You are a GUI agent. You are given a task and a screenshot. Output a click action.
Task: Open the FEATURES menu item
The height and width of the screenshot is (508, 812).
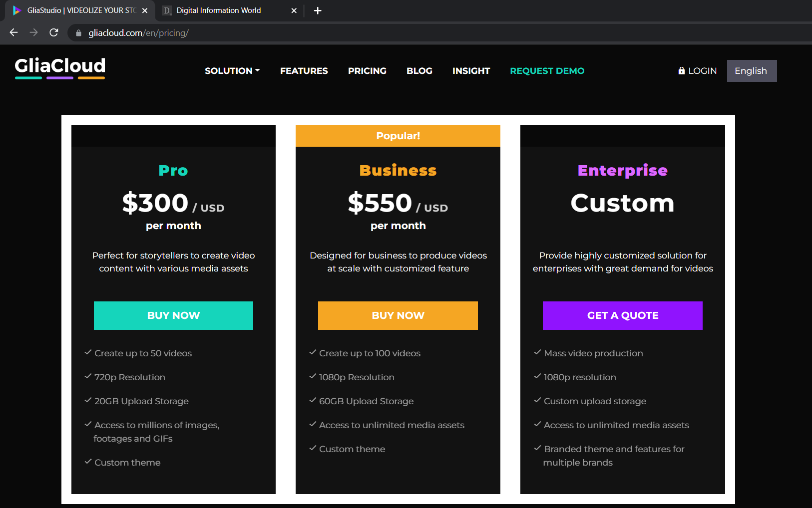point(304,71)
